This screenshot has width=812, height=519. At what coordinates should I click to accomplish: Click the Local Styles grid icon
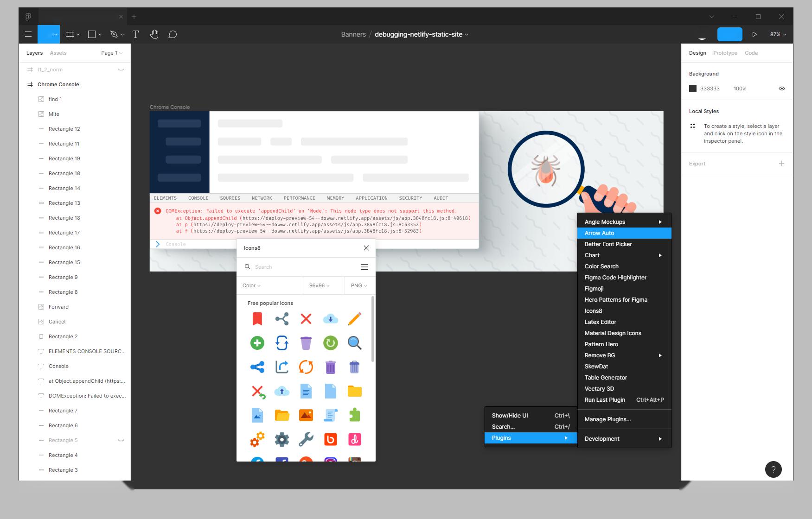tap(692, 126)
